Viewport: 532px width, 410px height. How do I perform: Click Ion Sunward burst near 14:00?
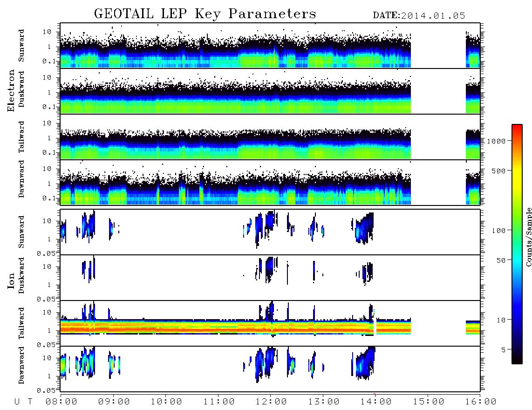363,228
